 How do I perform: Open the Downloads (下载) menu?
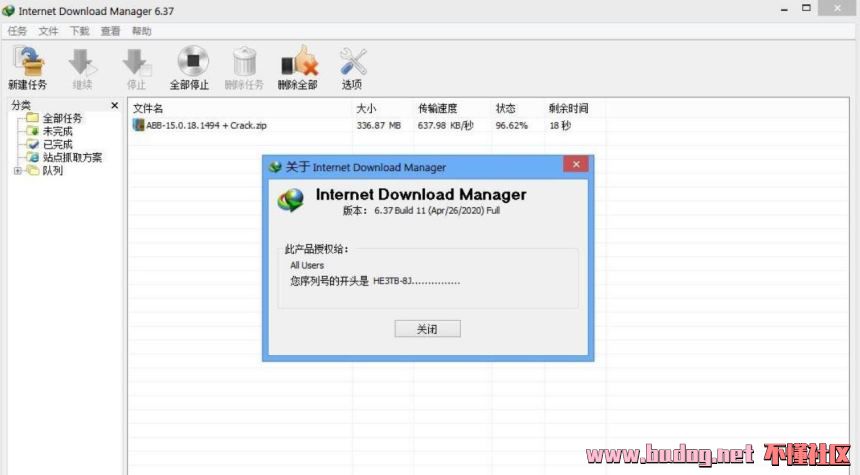click(x=80, y=31)
